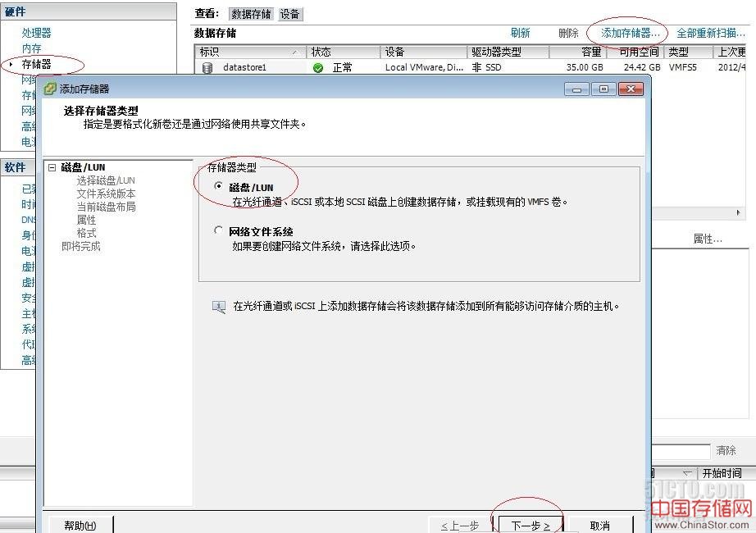Maximize the 添加存储器 dialog
This screenshot has width=756, height=533.
[x=603, y=89]
